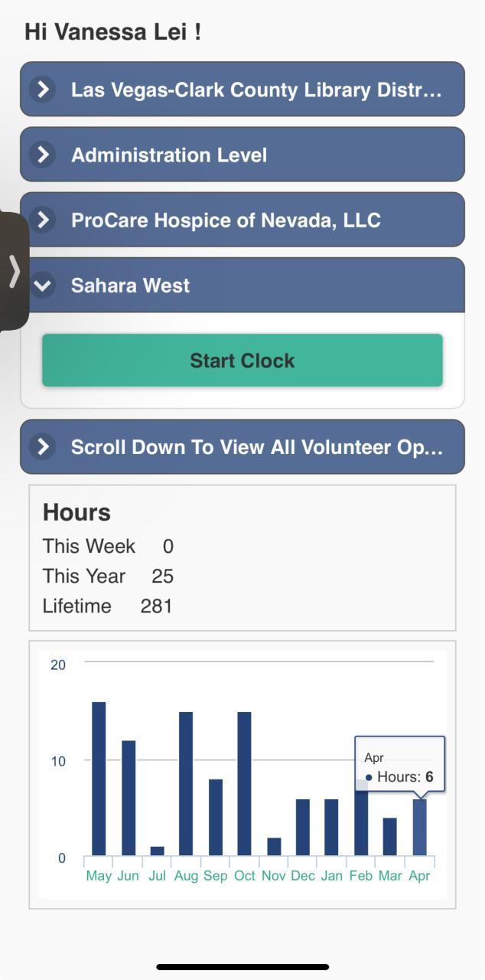This screenshot has height=980, width=485.
Task: Open the side drawer arrow handle
Action: coord(14,271)
